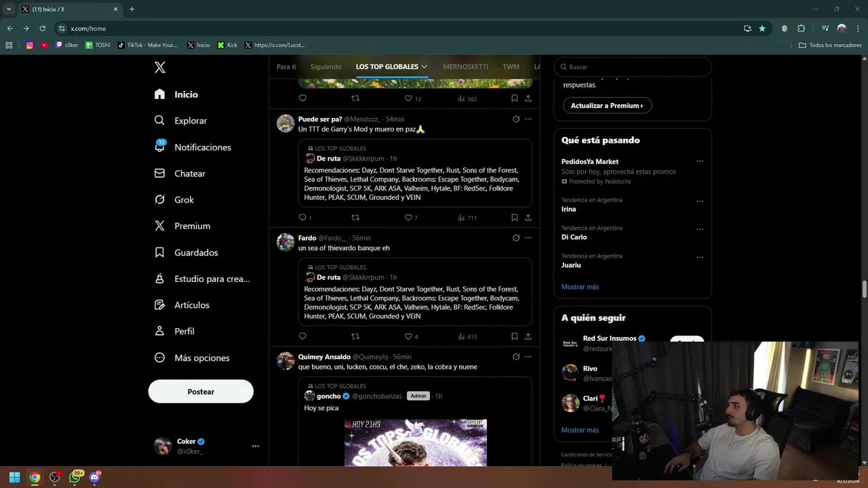The width and height of the screenshot is (868, 488).
Task: Click Mostrar más under A quién seguir
Action: point(580,430)
